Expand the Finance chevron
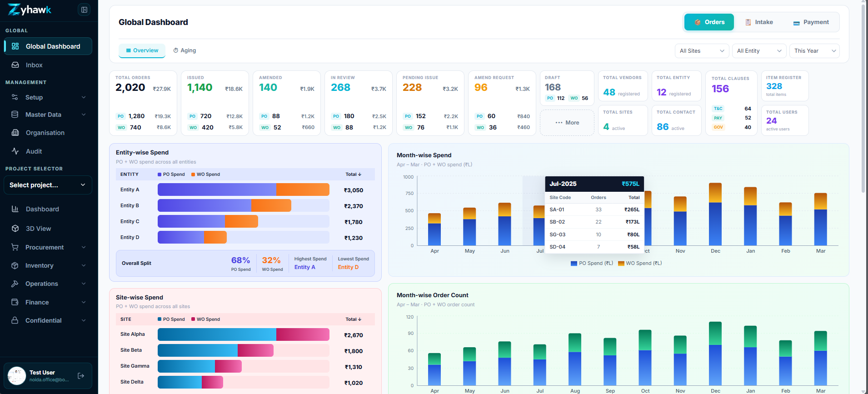868x394 pixels. tap(84, 302)
